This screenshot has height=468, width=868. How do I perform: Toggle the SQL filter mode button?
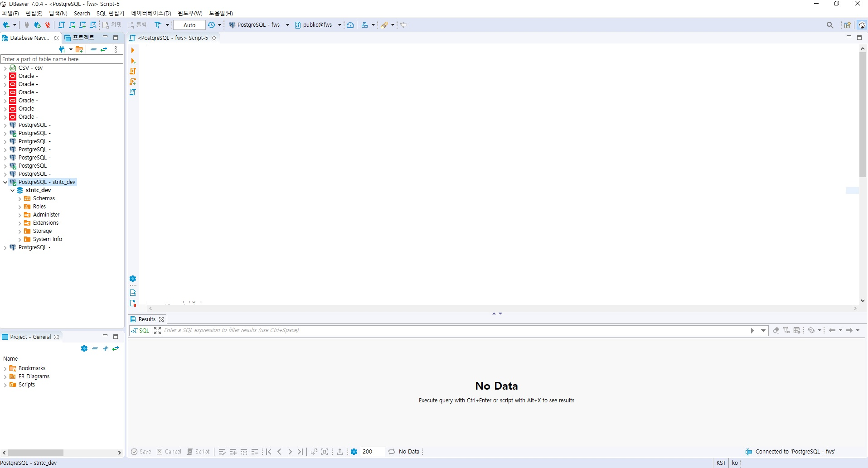(x=141, y=330)
